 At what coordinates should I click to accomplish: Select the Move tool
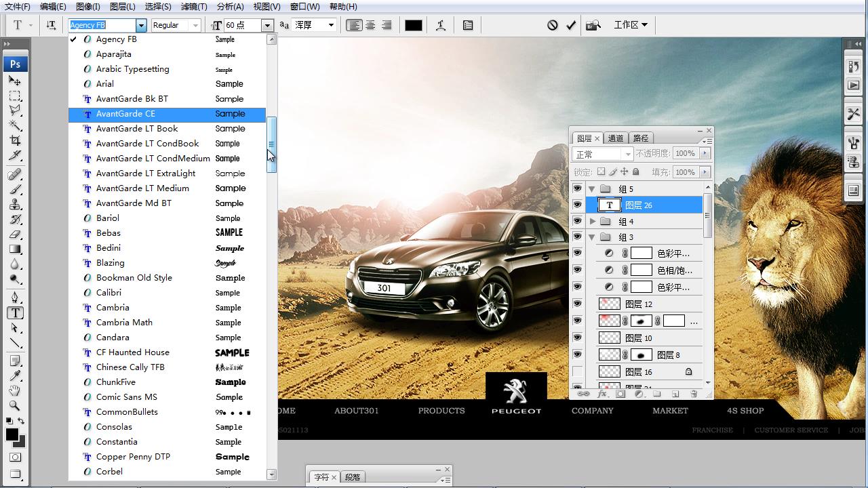pos(15,81)
